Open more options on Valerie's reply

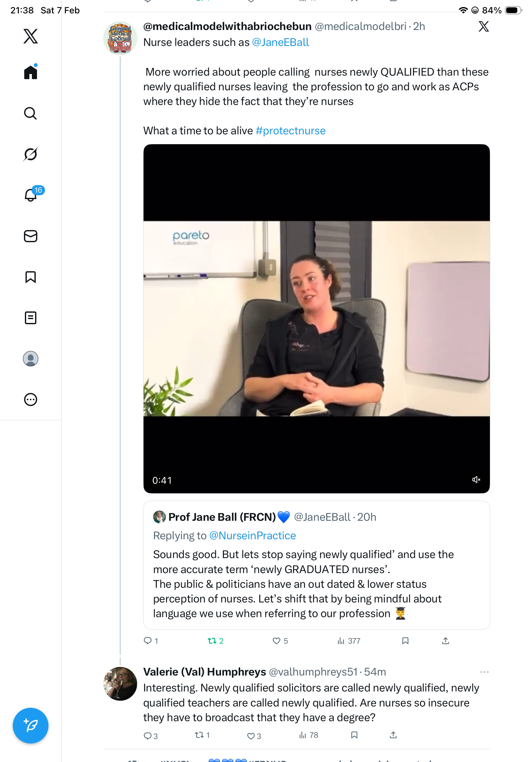(484, 672)
